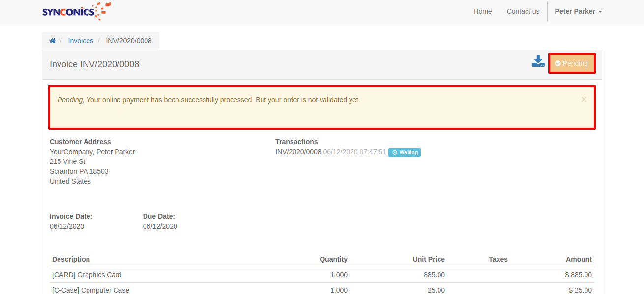Click the Synconics logo

point(76,11)
